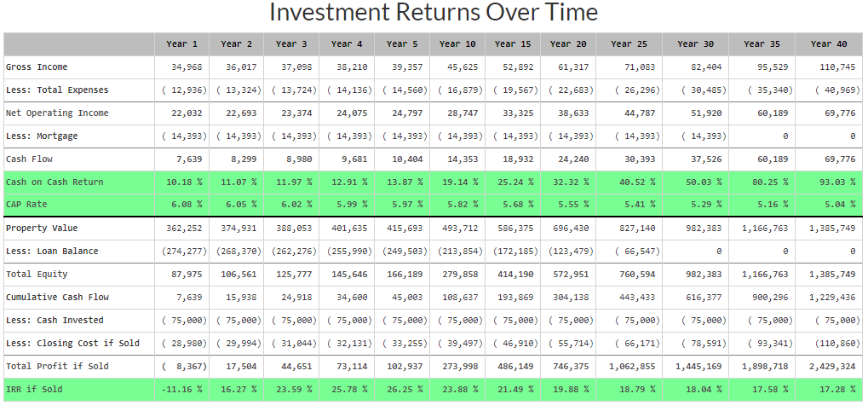Screen dimensions: 868x417
Task: Click the IRR if Sold label
Action: tap(34, 389)
